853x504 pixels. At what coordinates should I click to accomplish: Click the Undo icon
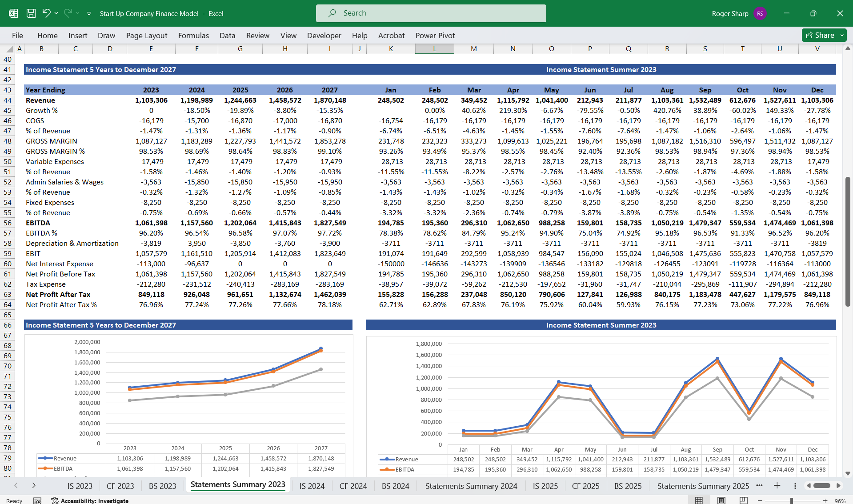coord(48,13)
